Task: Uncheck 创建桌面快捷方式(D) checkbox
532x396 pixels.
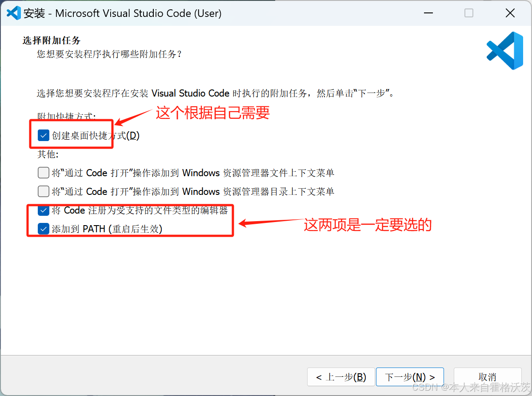Action: (x=44, y=136)
